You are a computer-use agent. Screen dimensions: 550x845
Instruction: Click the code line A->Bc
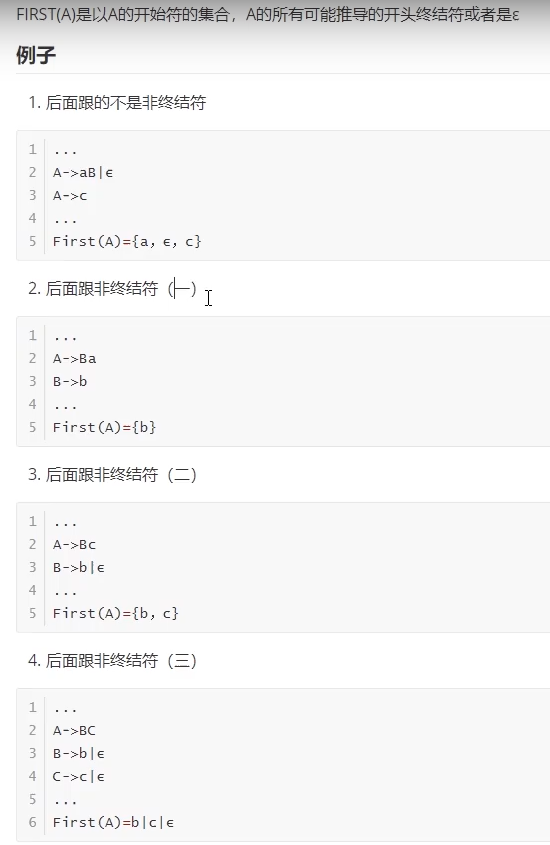[74, 544]
